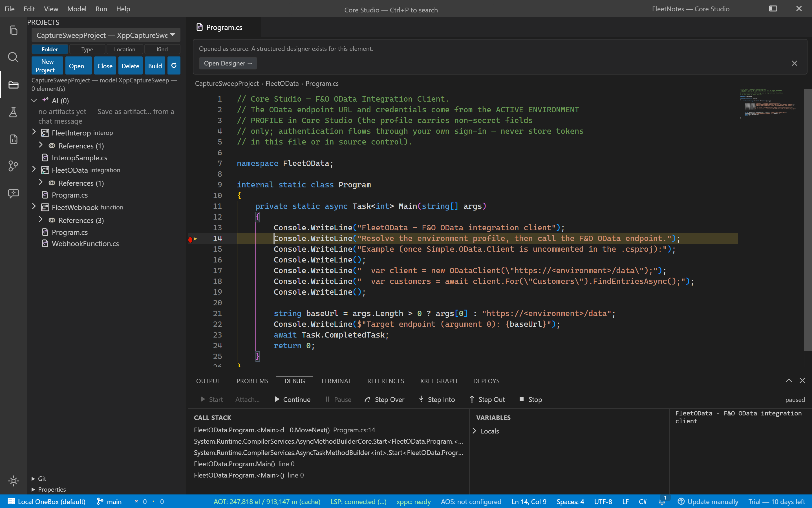Viewport: 812px width, 508px height.
Task: Stop the debugging session
Action: 531,399
